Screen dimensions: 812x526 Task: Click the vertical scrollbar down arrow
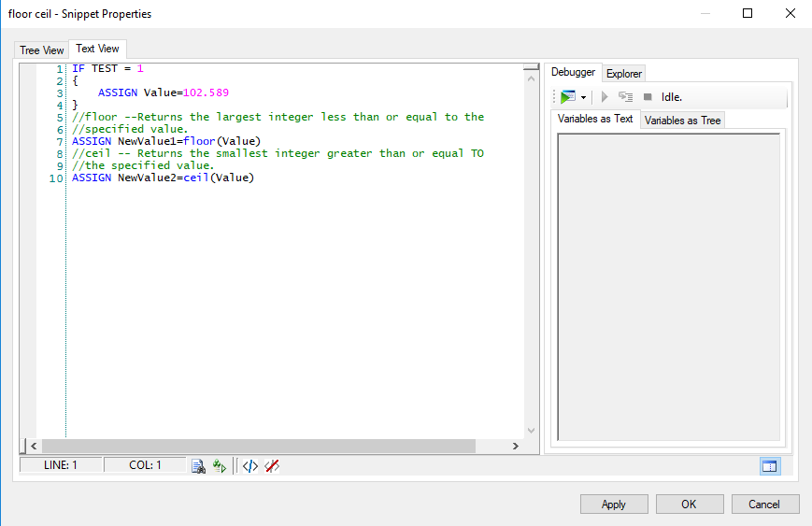click(531, 430)
